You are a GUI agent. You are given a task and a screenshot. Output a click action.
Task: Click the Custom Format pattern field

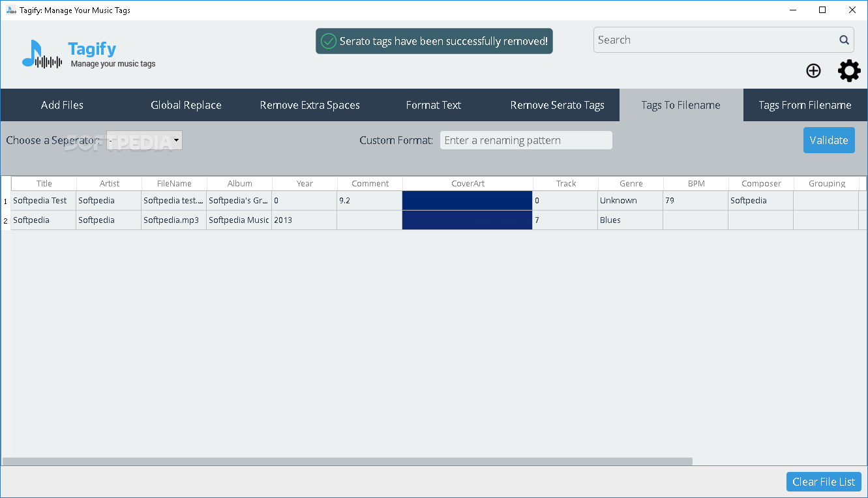526,140
